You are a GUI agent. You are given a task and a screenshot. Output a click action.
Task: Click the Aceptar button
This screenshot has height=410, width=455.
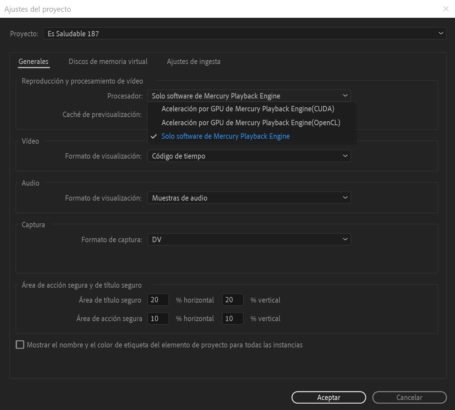pos(328,397)
